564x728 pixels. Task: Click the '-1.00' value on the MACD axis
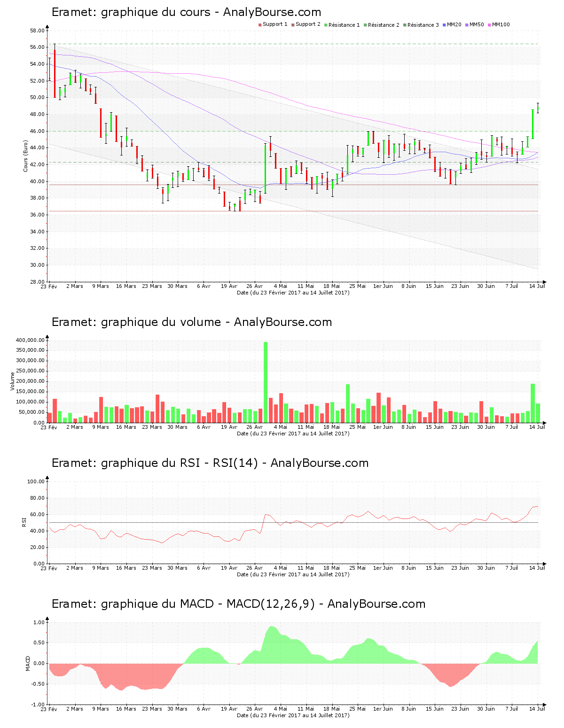pos(38,705)
